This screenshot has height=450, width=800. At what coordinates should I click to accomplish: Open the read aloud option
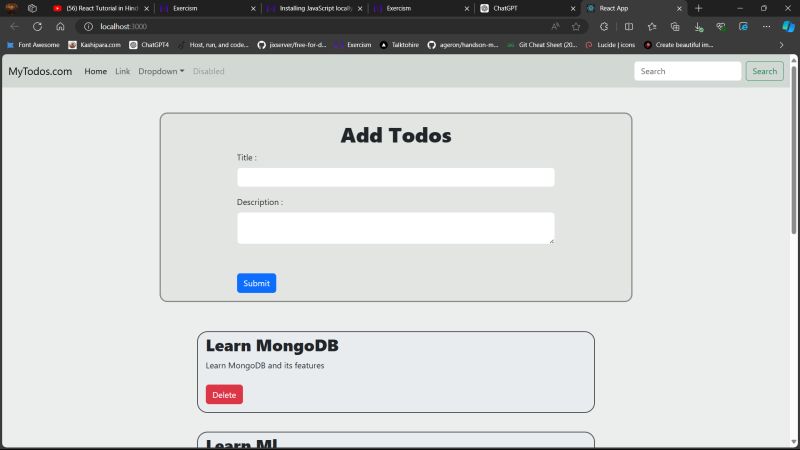[x=555, y=27]
